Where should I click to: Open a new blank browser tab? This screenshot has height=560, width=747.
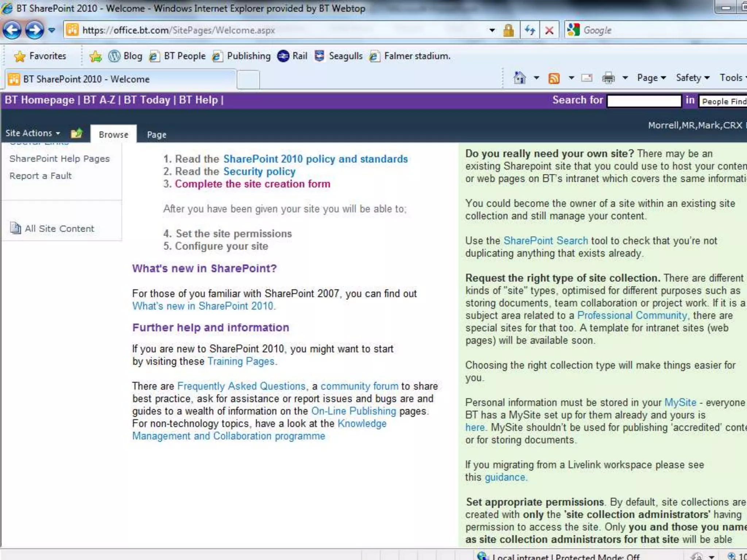coord(248,80)
